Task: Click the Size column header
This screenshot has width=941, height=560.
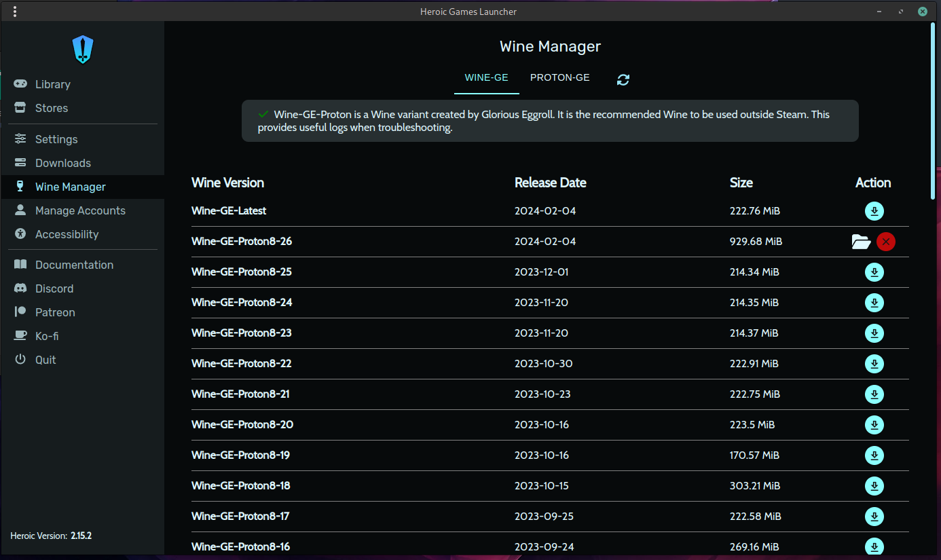Action: [x=741, y=183]
